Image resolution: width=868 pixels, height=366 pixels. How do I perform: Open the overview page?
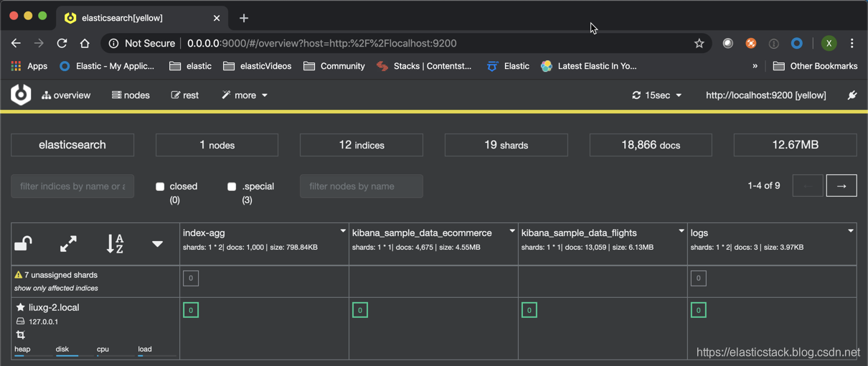point(66,95)
